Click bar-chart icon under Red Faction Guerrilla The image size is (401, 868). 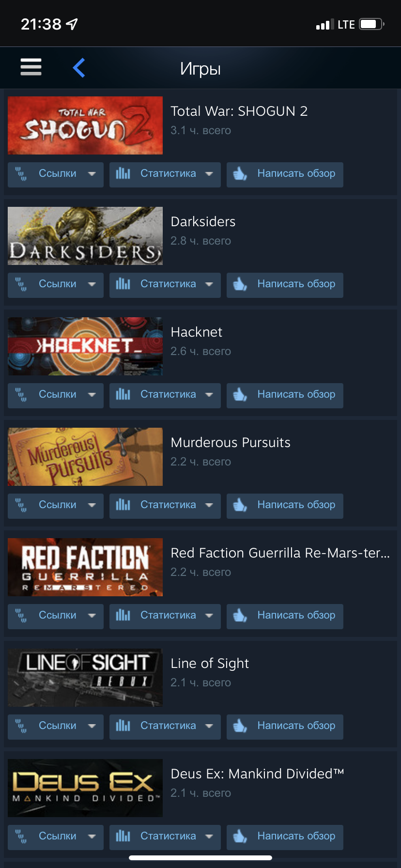pyautogui.click(x=123, y=615)
